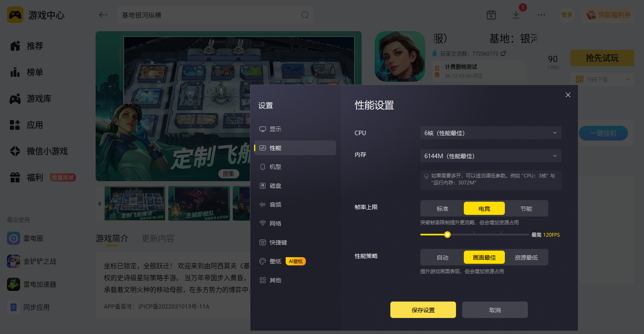Copy the player group number 772562172

coord(504,53)
